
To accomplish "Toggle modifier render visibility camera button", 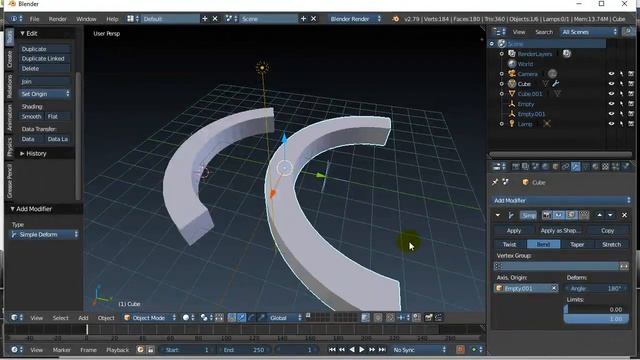I will (x=547, y=215).
